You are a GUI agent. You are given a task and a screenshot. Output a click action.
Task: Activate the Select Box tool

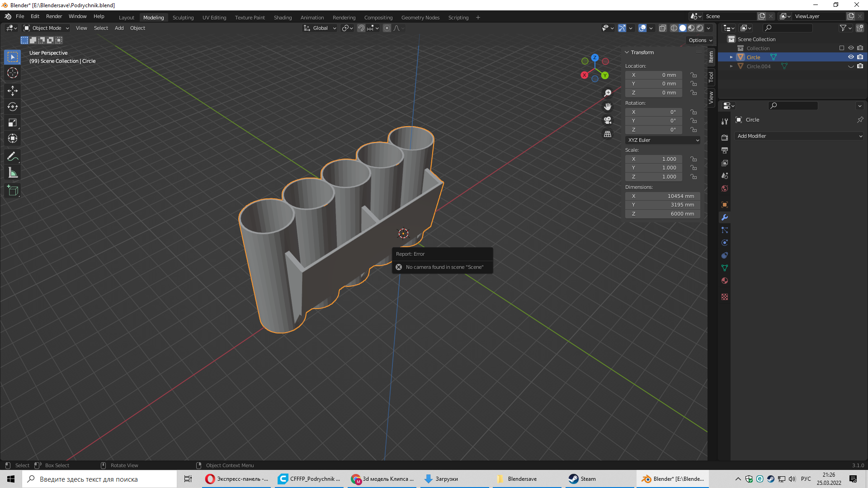pyautogui.click(x=13, y=57)
